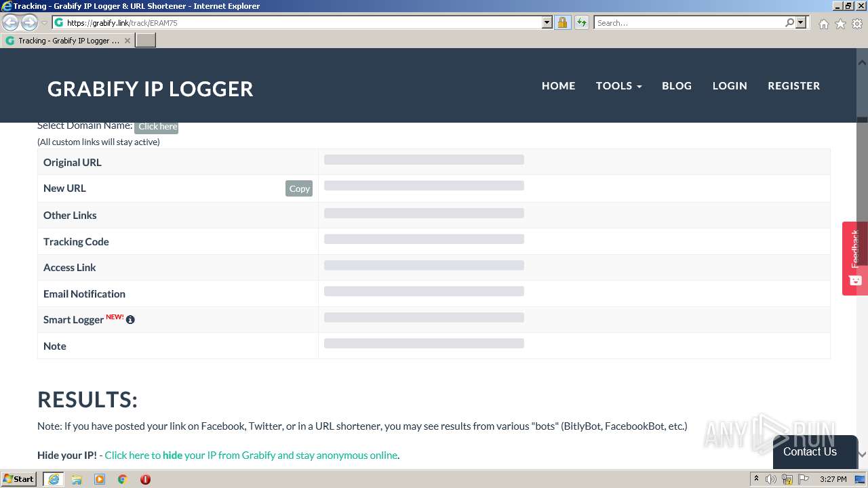Open the recent pages dropdown arrow
868x488 pixels.
click(x=44, y=23)
